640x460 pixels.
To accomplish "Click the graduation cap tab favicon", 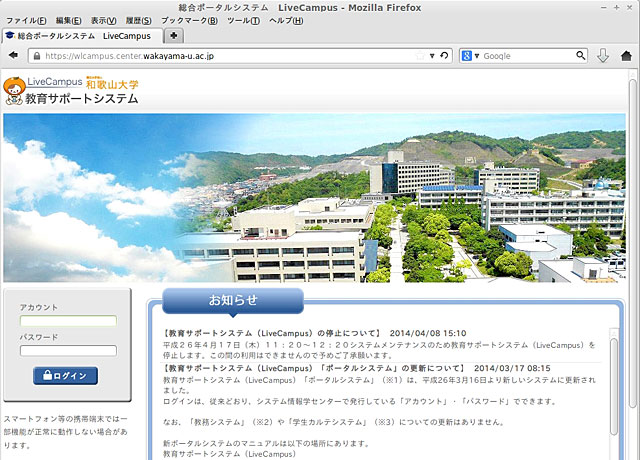I will click(x=10, y=36).
